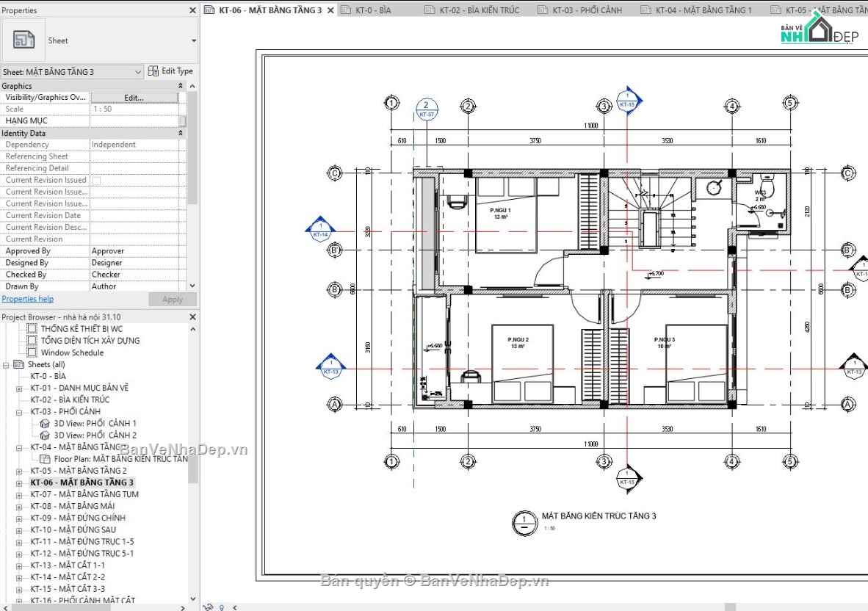Select KT-06 - MẶT BẰNG TẦNG 3 in browser

pyautogui.click(x=82, y=482)
